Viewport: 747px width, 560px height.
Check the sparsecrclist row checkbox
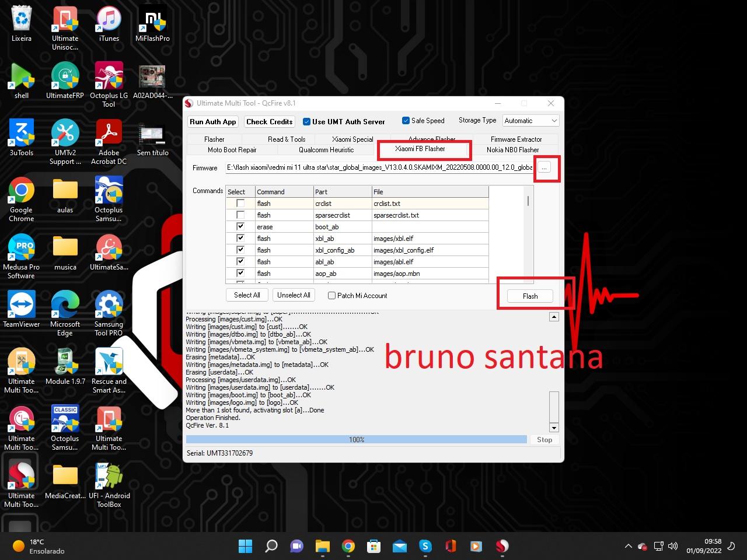coord(240,215)
